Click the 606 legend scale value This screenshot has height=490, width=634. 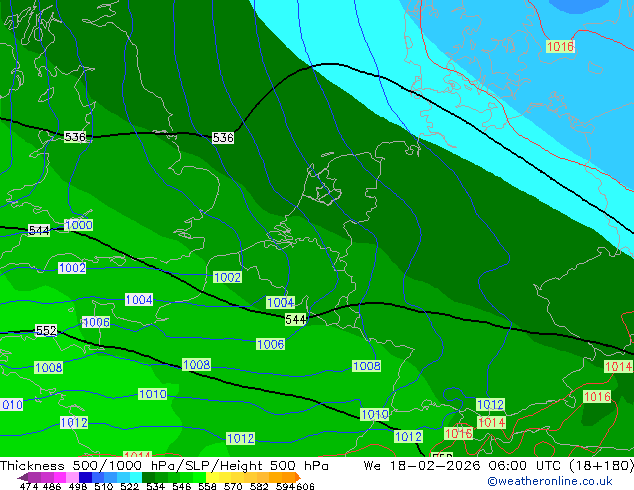tap(305, 486)
